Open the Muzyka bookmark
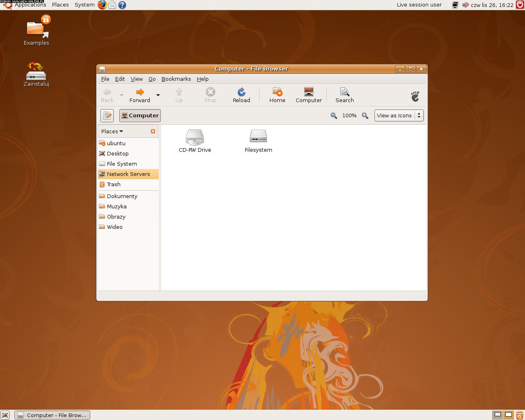The image size is (525, 420). coord(128,206)
